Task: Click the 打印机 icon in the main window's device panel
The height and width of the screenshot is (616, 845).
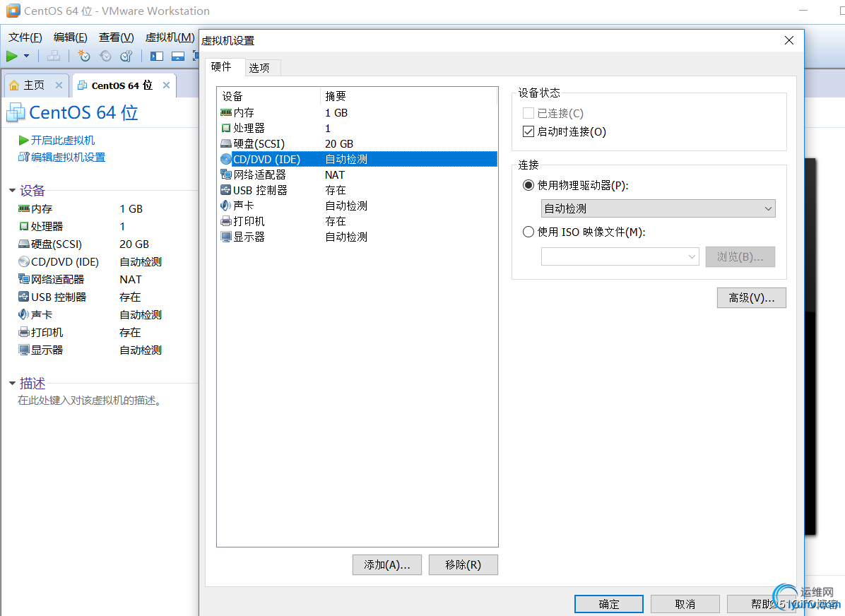Action: point(24,333)
